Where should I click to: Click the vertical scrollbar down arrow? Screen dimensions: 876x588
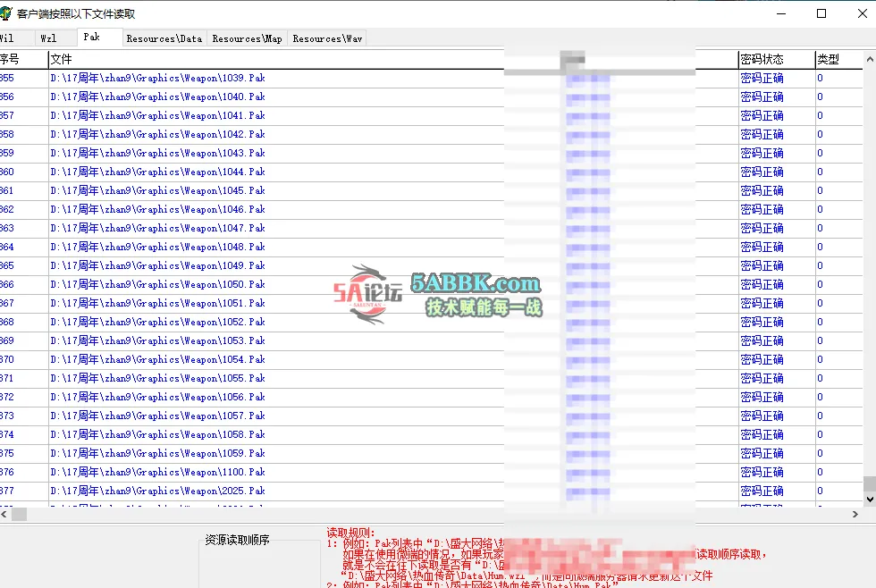point(869,500)
